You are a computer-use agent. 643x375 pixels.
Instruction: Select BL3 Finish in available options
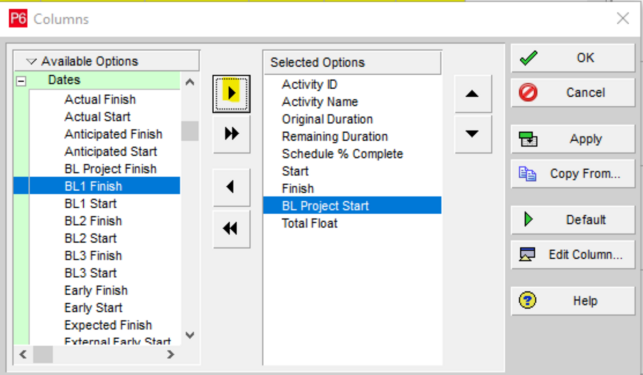(93, 256)
